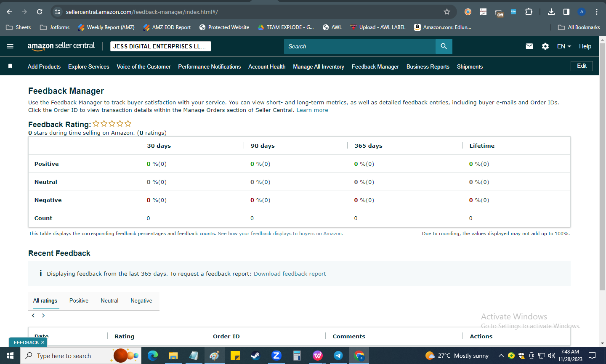Open Microsoft Edge from taskbar
The image size is (606, 364).
click(x=152, y=356)
